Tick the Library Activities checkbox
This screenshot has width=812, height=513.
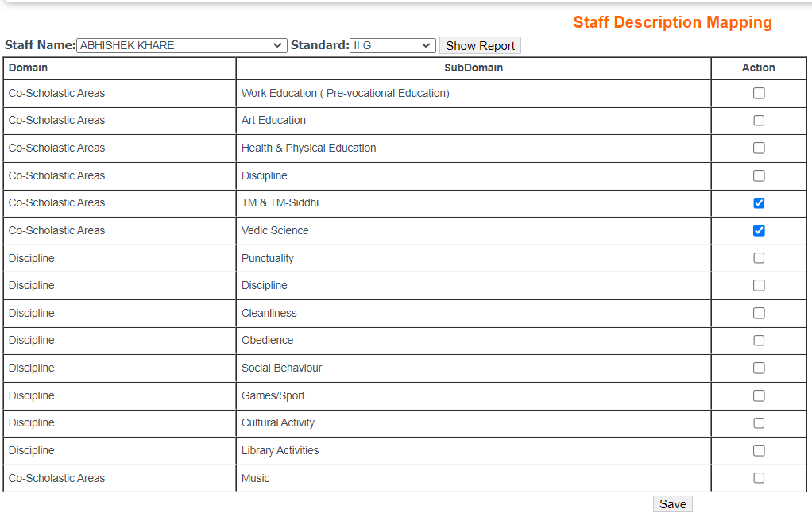(x=759, y=450)
